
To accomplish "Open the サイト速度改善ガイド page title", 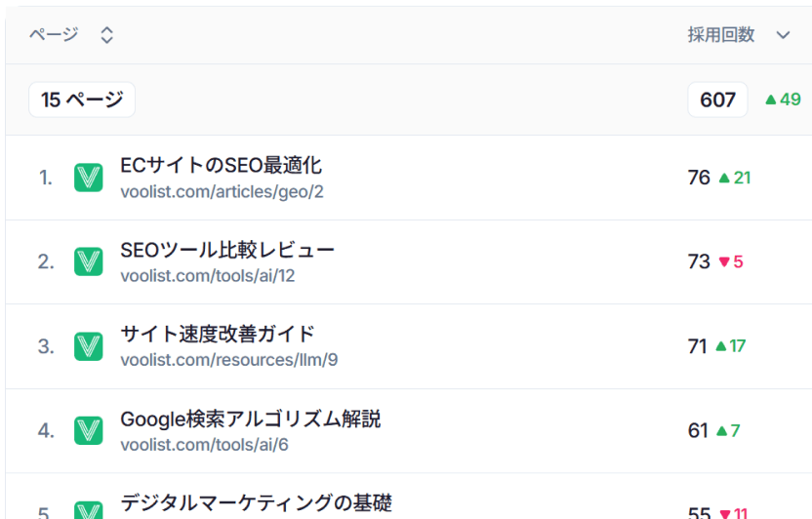I will coord(218,334).
